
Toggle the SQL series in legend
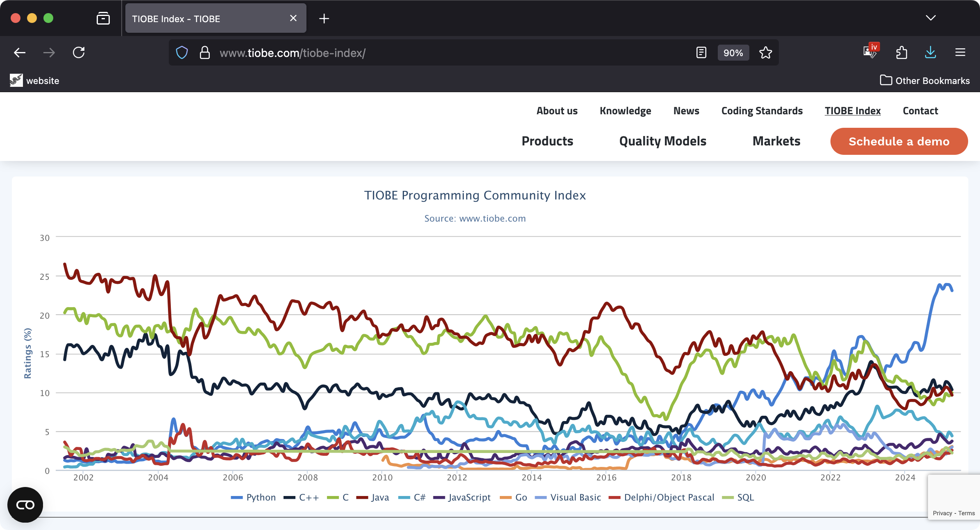(x=738, y=497)
